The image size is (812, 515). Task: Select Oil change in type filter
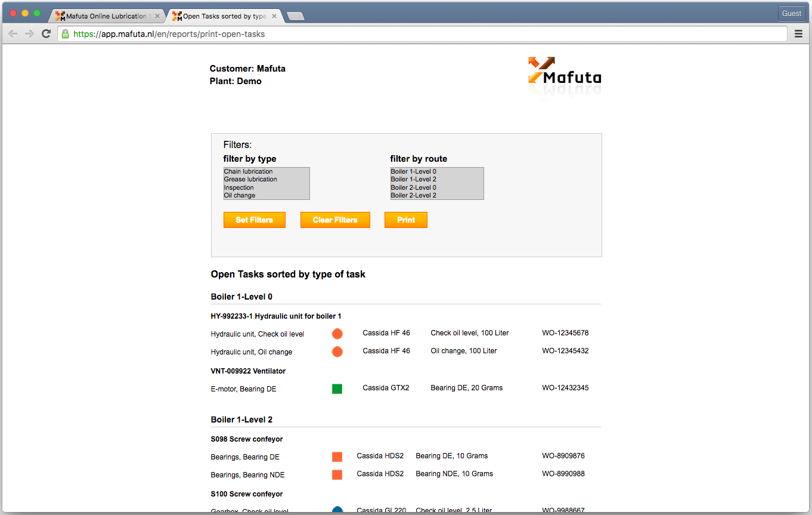coord(266,195)
